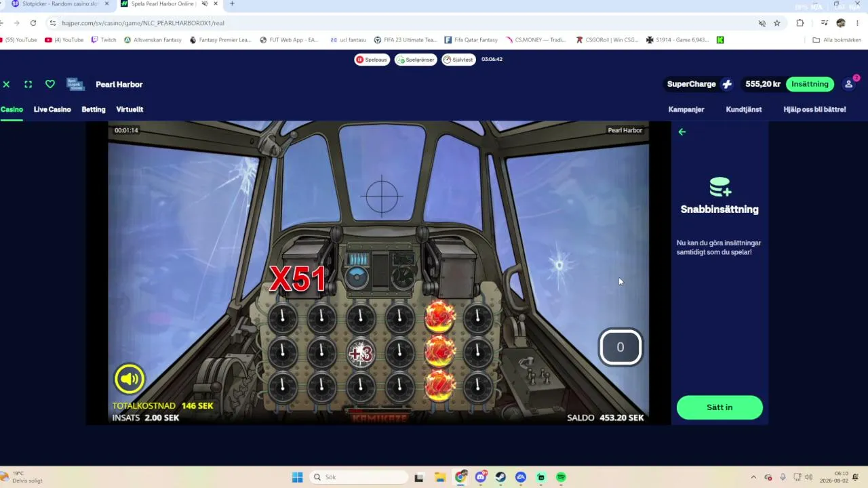Collapse the Snabbinsättning panel with back arrow
The width and height of the screenshot is (868, 488).
click(682, 132)
